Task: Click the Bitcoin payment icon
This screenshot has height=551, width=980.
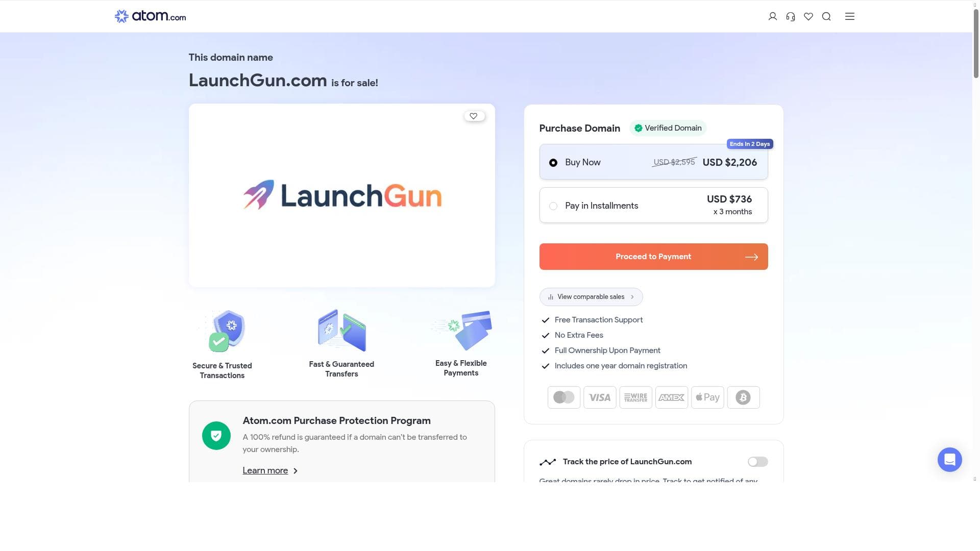Action: tap(743, 397)
